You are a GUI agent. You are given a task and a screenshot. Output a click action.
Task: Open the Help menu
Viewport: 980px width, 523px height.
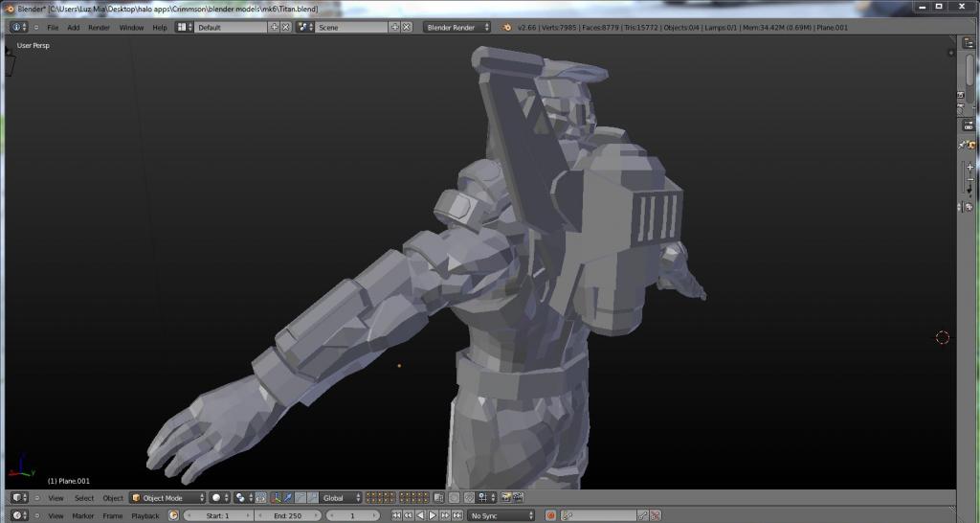click(160, 28)
